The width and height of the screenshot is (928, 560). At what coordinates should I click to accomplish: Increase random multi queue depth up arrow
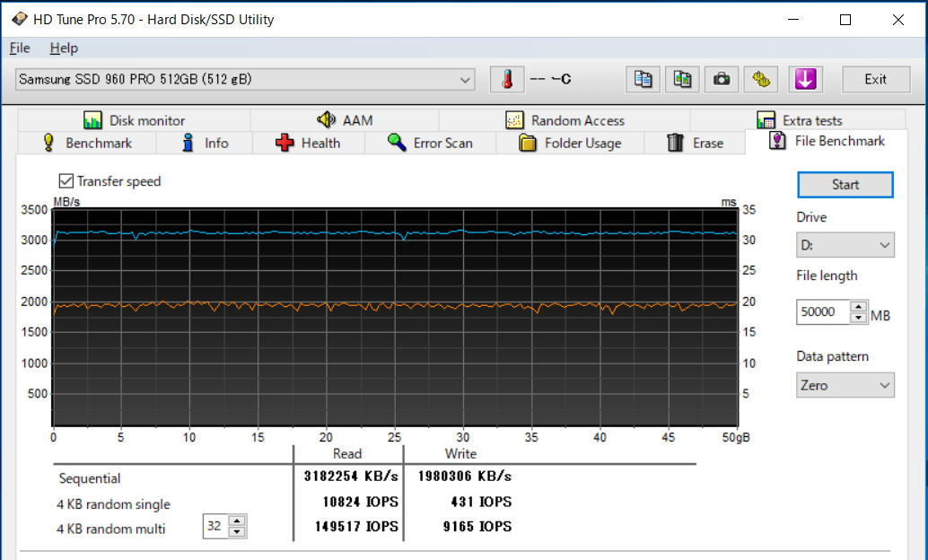[237, 521]
